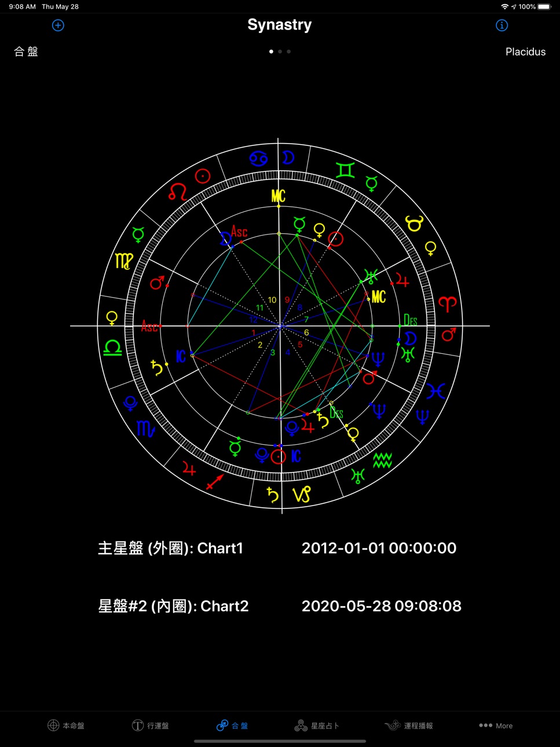Switch to 本命盤 tab
This screenshot has height=747, width=560.
(x=66, y=726)
